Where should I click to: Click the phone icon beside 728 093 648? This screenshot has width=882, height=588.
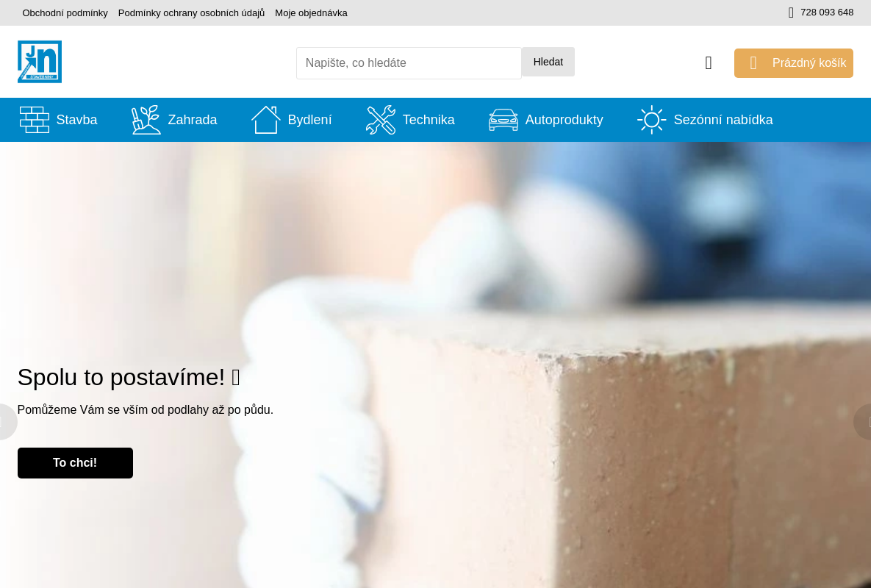click(791, 12)
